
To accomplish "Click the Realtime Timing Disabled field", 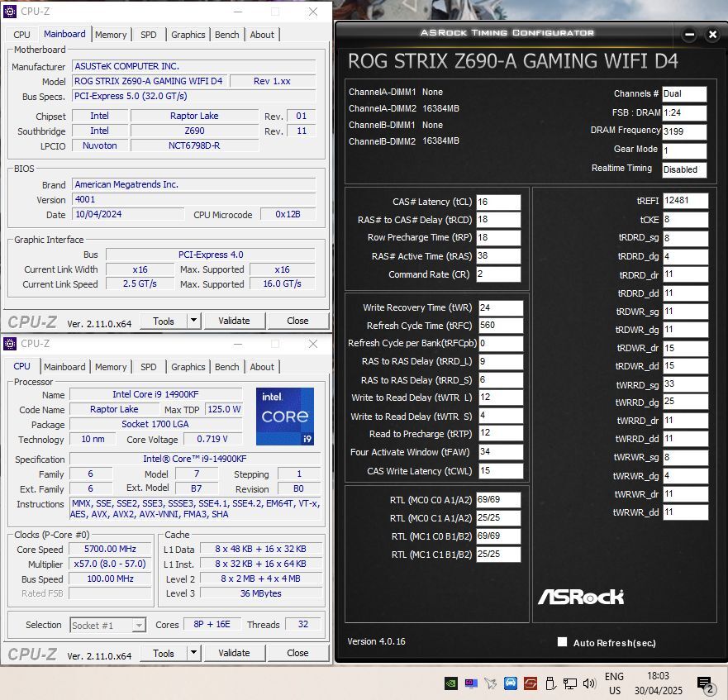I will (684, 169).
